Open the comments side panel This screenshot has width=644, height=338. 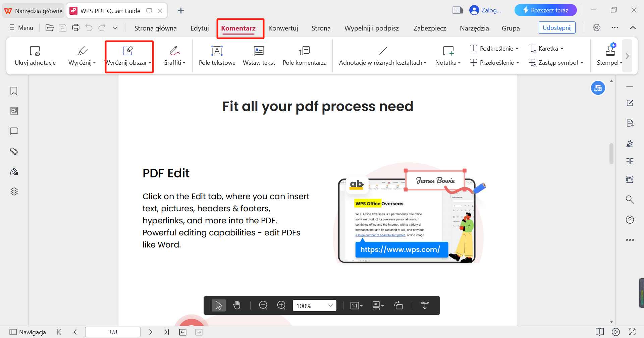tap(14, 131)
